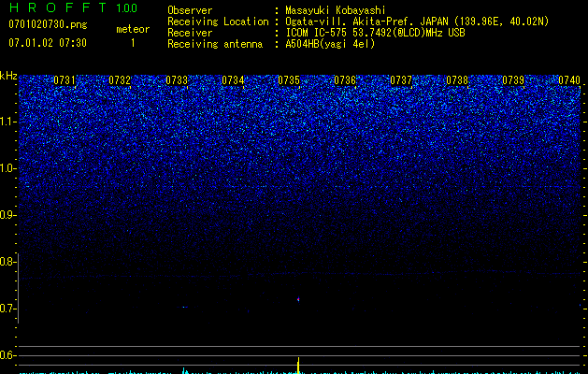Click the 0.8 kHz axis label
Image resolution: width=588 pixels, height=374 pixels.
(x=7, y=262)
